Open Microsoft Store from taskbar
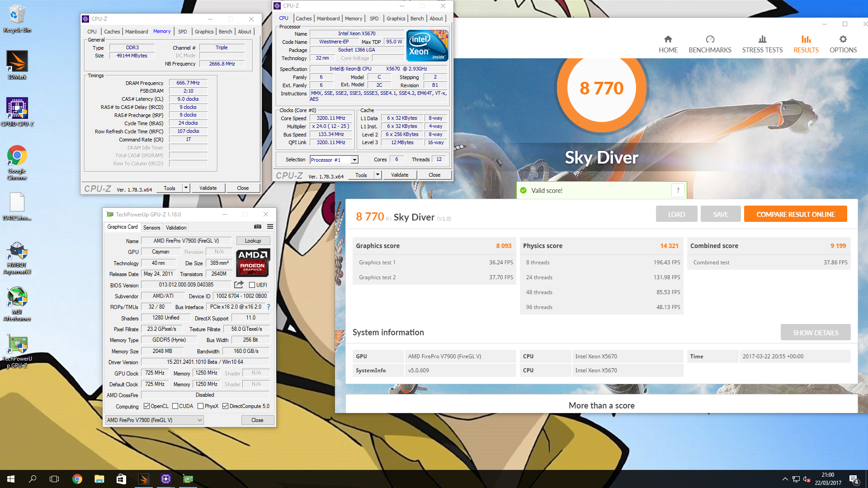Viewport: 868px width, 488px height. [121, 479]
